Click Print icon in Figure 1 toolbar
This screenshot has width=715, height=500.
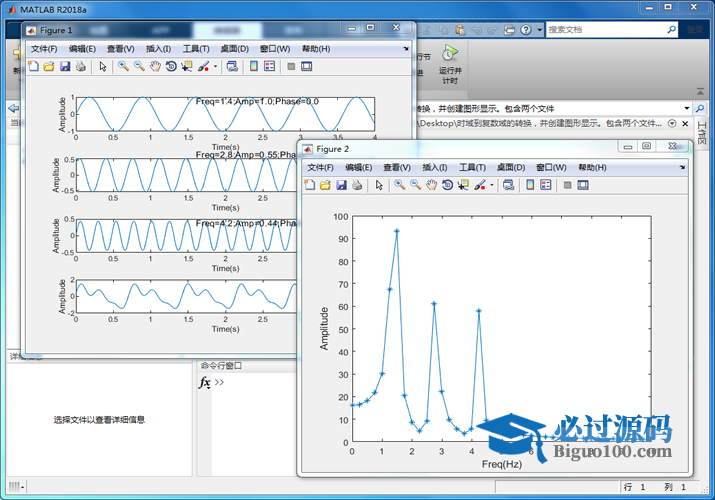coord(80,67)
